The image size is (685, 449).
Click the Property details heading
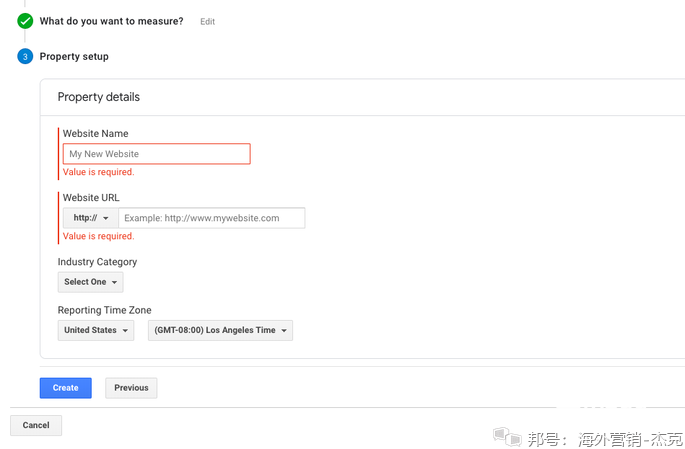pyautogui.click(x=98, y=97)
